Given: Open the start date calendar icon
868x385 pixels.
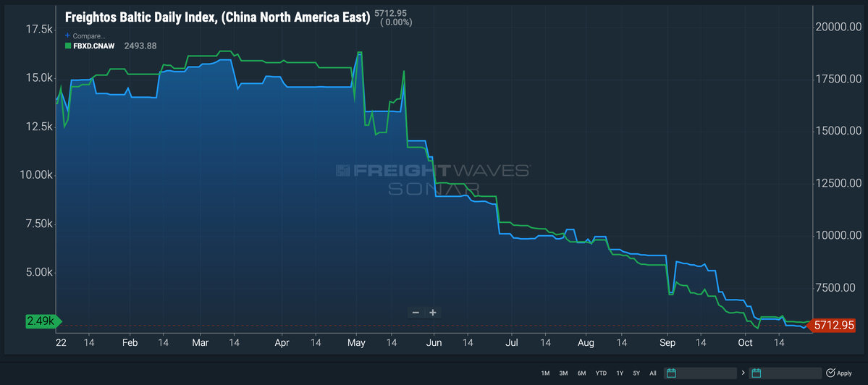Looking at the screenshot, I should click(x=671, y=373).
